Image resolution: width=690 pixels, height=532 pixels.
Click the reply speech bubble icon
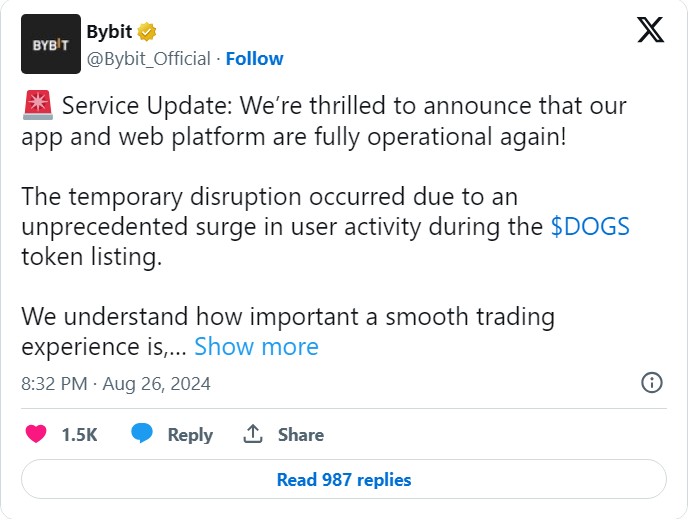pyautogui.click(x=142, y=434)
